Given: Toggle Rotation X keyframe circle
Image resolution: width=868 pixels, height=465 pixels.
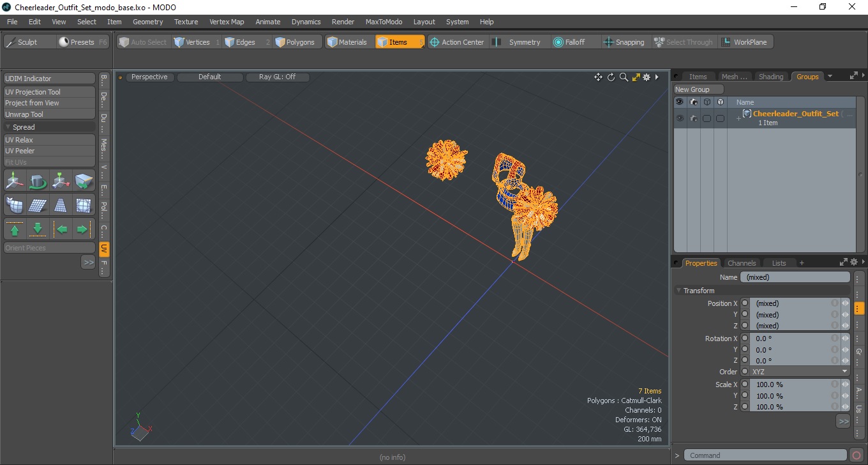Looking at the screenshot, I should click(x=744, y=339).
